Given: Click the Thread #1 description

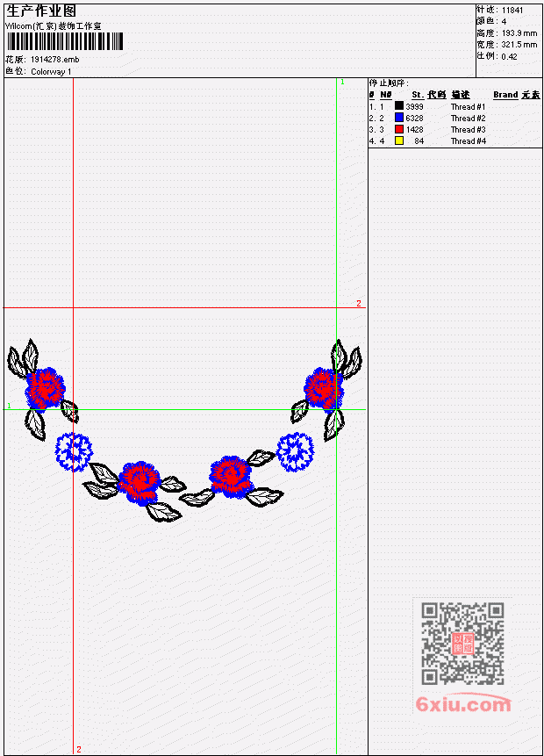Looking at the screenshot, I should tap(468, 106).
